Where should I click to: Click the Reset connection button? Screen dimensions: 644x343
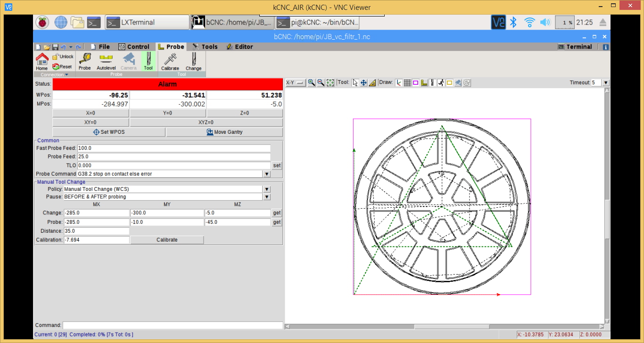pyautogui.click(x=62, y=66)
